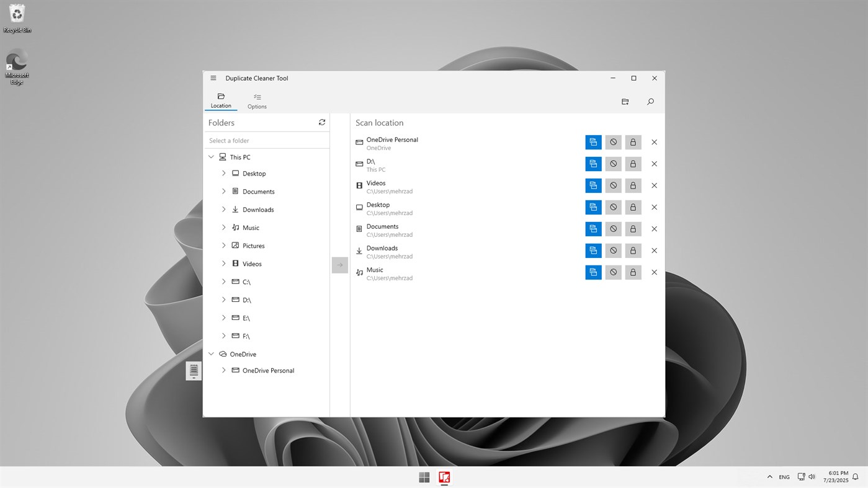This screenshot has height=488, width=868.
Task: Click the blue scan mode icon for OneDrive Personal
Action: point(593,141)
